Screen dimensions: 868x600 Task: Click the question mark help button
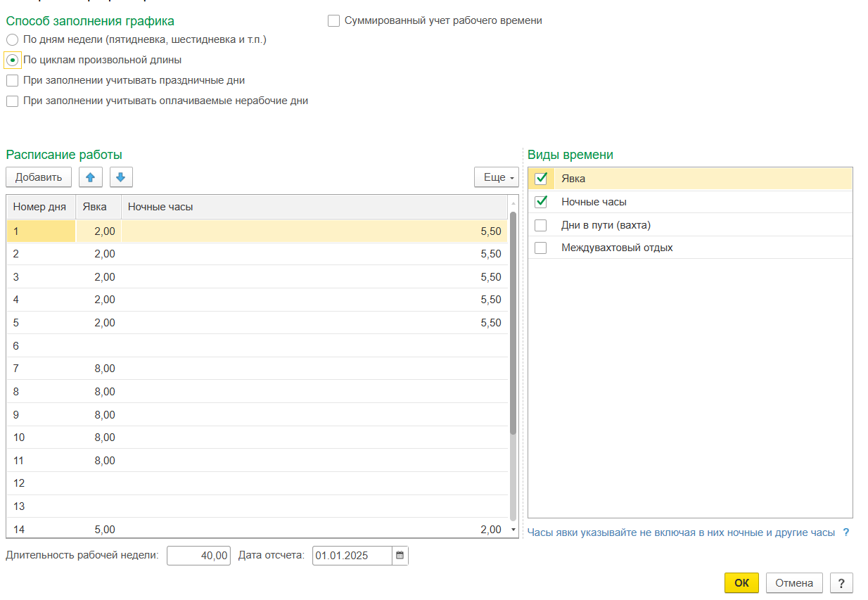point(841,583)
